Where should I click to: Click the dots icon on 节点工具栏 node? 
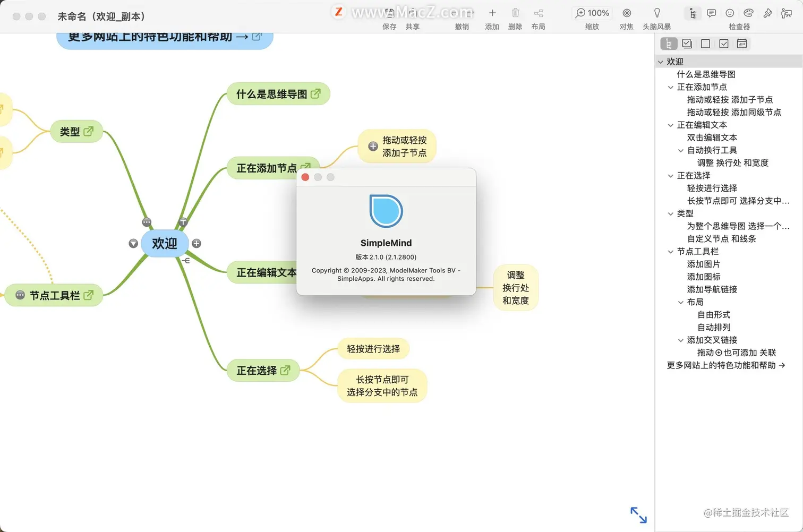(20, 295)
